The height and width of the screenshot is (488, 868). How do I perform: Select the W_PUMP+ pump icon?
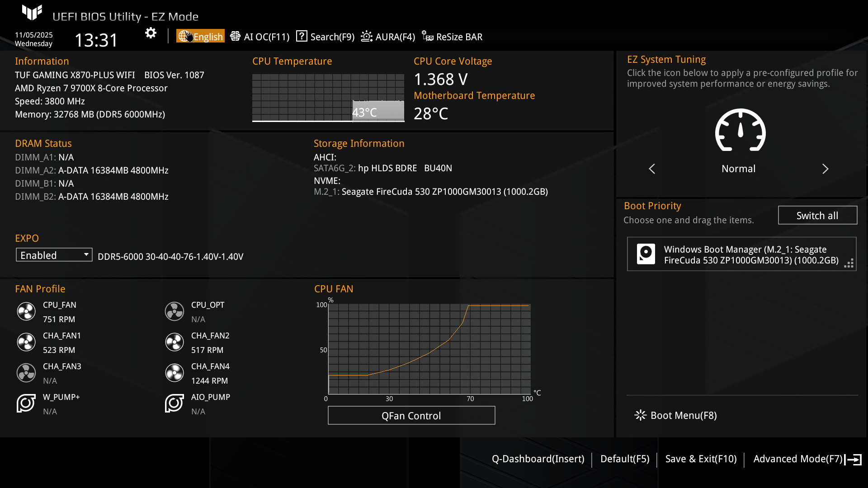pyautogui.click(x=26, y=404)
